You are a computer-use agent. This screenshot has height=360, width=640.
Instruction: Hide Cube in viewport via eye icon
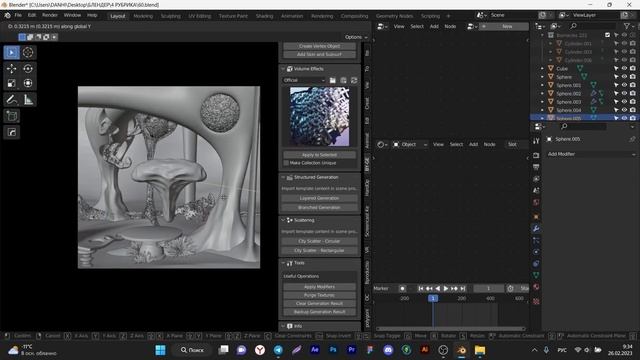point(624,69)
